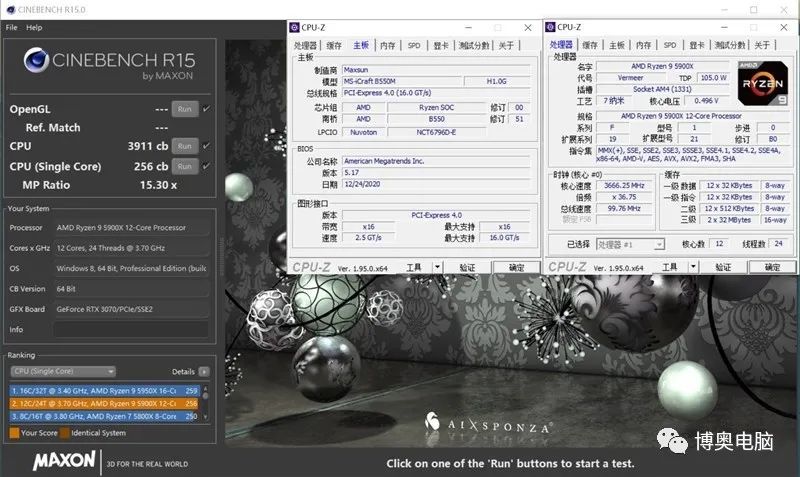This screenshot has width=800, height=477.
Task: Click the MS-iCraft B550M model field
Action: (402, 81)
